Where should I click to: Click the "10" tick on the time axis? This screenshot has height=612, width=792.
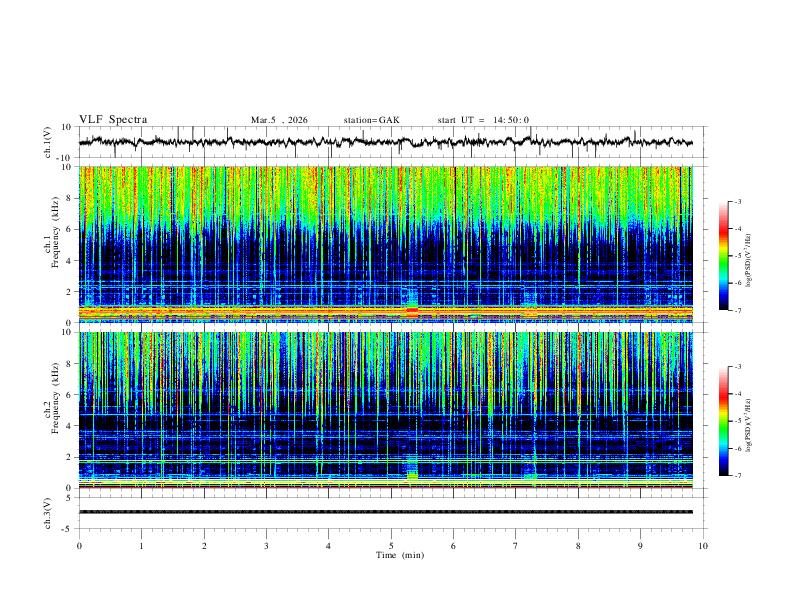pos(703,546)
